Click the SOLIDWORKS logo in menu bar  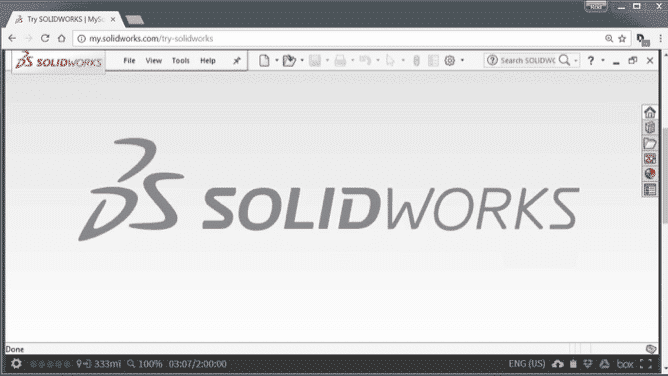click(x=58, y=62)
